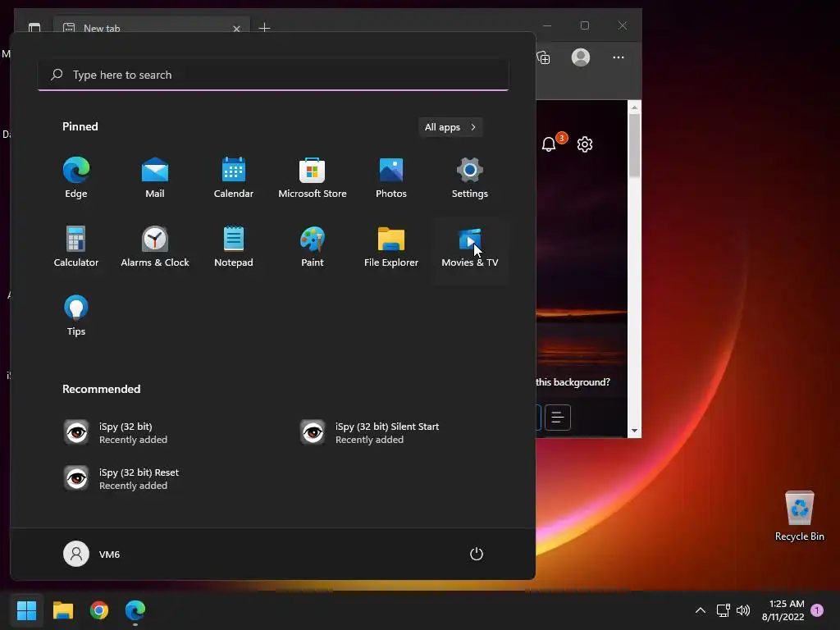840x630 pixels.
Task: Click the Edge scrollbar up arrow
Action: point(634,107)
